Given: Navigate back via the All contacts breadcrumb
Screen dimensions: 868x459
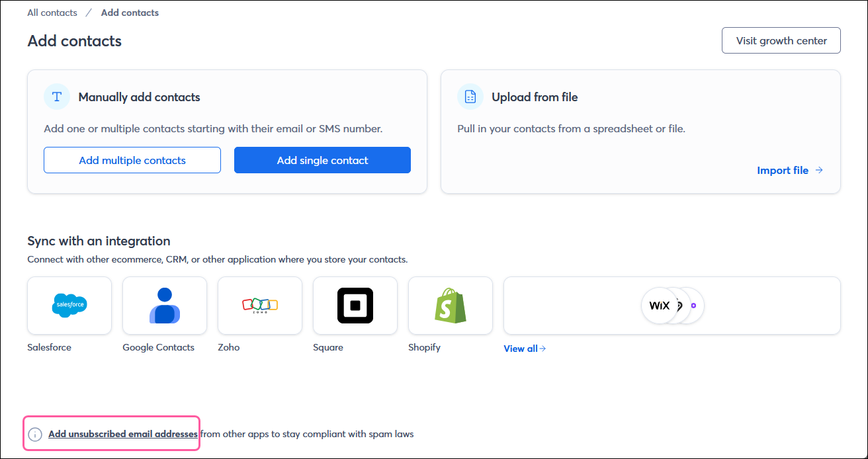Looking at the screenshot, I should pyautogui.click(x=52, y=12).
